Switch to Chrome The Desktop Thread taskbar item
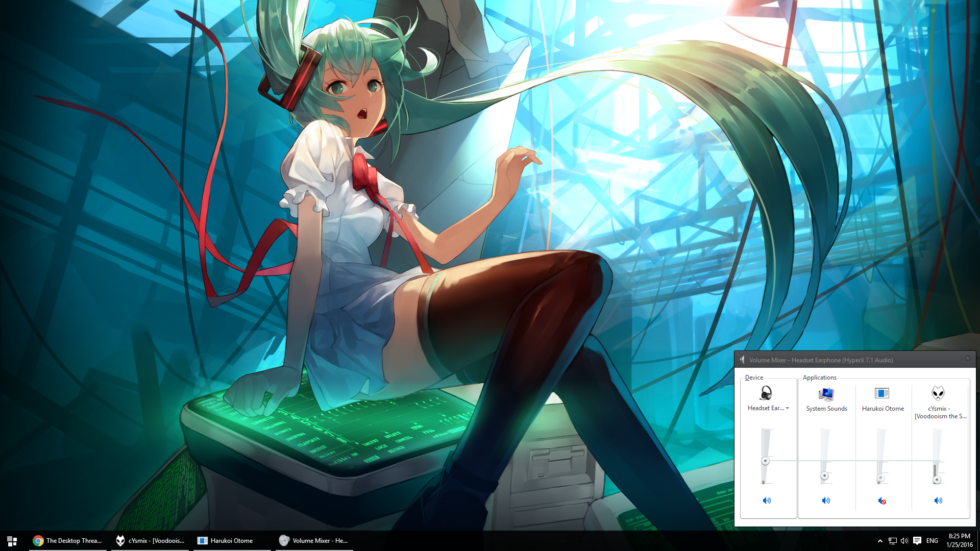The image size is (980, 551). pyautogui.click(x=68, y=541)
